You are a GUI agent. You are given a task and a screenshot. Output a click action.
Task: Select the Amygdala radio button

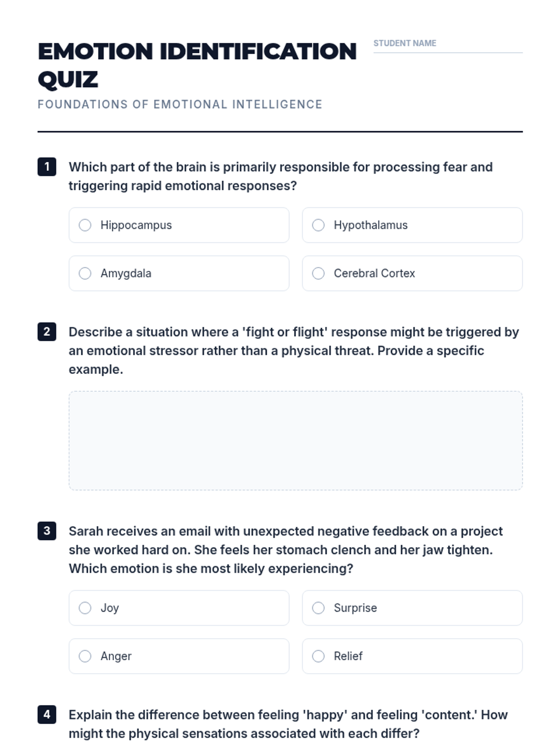tap(85, 273)
